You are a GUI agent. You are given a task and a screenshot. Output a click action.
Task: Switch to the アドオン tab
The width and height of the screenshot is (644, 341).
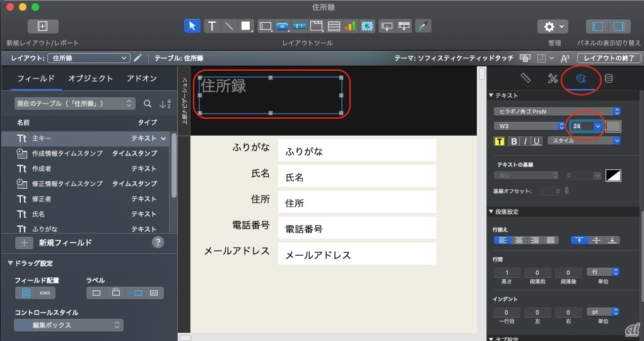141,78
